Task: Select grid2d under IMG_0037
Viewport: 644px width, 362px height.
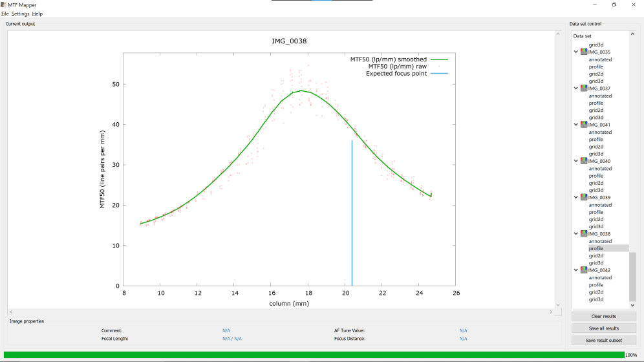Action: (596, 111)
